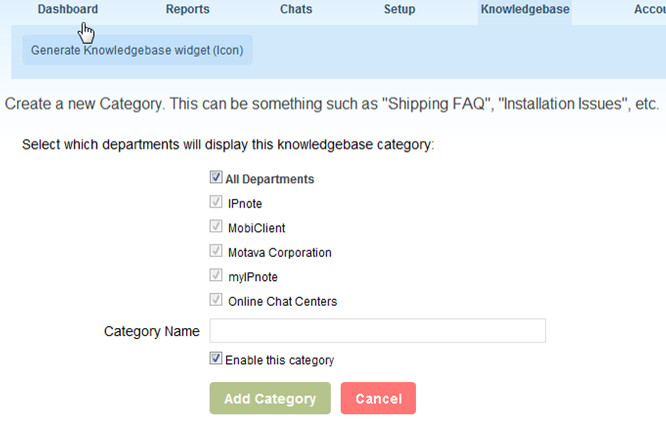Disable the Enable this category checkbox
This screenshot has width=666, height=441.
(x=216, y=359)
